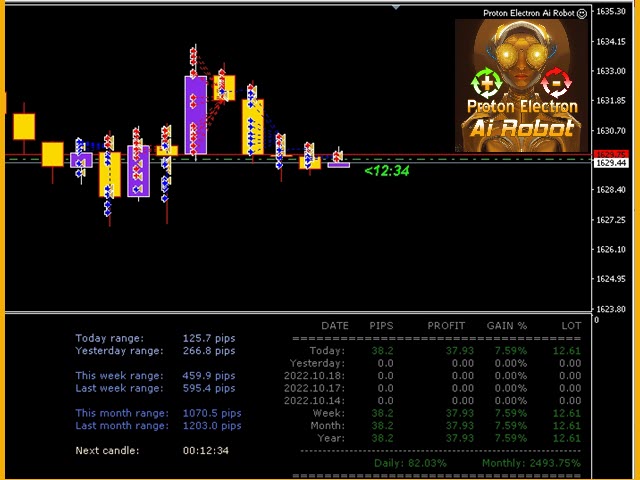Click the 1628.40 price axis label
640x480 pixels.
coord(611,190)
